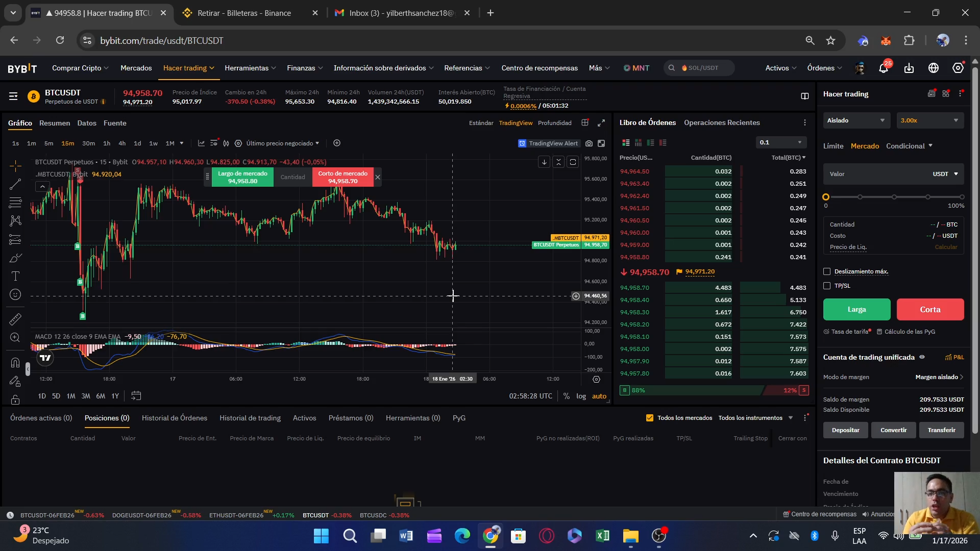The image size is (980, 551).
Task: Switch to Estándar chart mode
Action: click(x=481, y=123)
